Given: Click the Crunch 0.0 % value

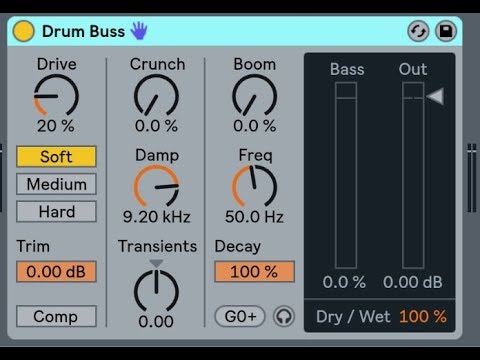Looking at the screenshot, I should click(x=156, y=126).
